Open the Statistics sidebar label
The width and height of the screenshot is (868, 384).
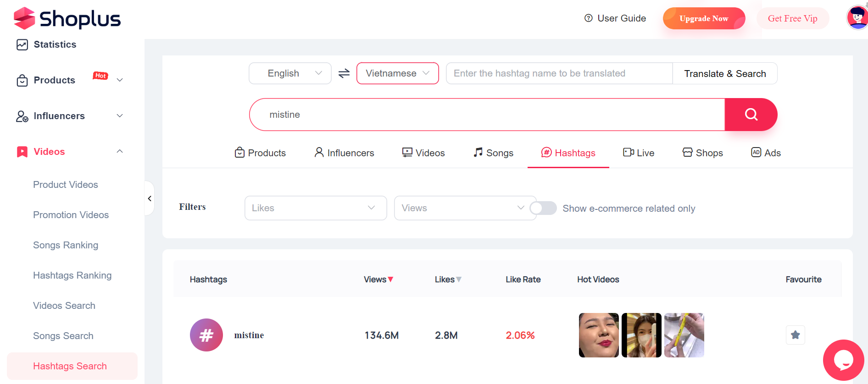point(55,44)
